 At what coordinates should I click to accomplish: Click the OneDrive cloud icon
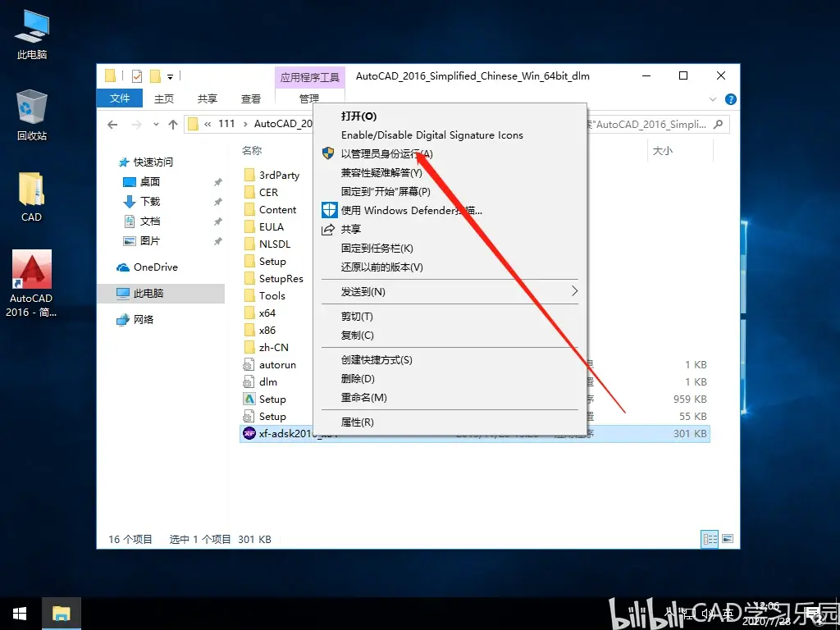pos(123,267)
